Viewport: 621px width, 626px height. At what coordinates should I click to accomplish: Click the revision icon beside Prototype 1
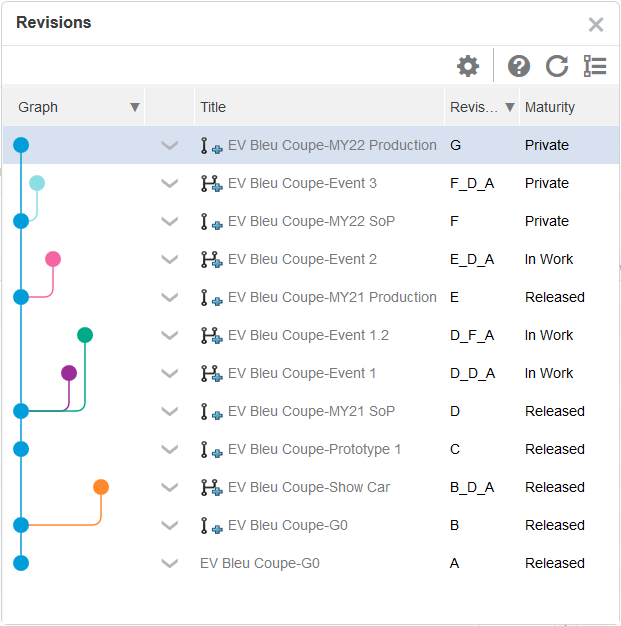point(211,450)
